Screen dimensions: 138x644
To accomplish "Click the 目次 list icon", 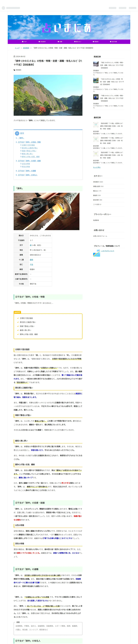I will tap(17, 133).
